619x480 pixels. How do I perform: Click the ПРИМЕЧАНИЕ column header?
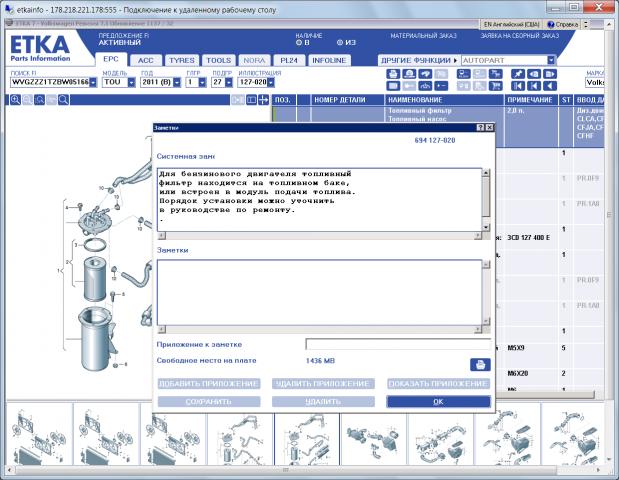click(x=530, y=100)
